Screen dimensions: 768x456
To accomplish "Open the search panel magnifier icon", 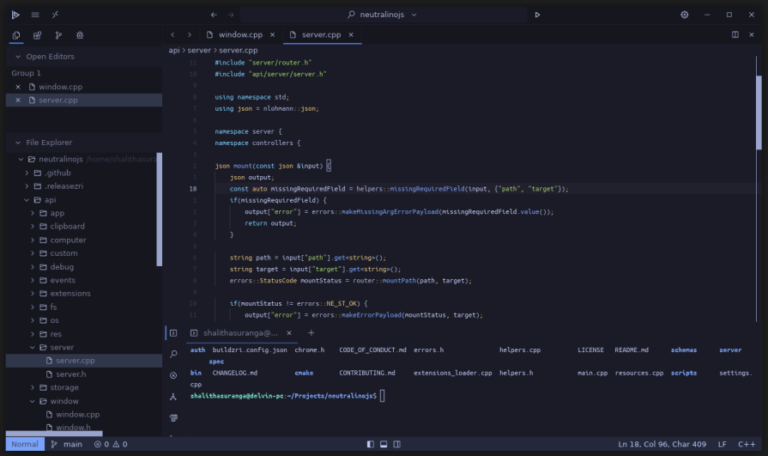I will pos(173,354).
